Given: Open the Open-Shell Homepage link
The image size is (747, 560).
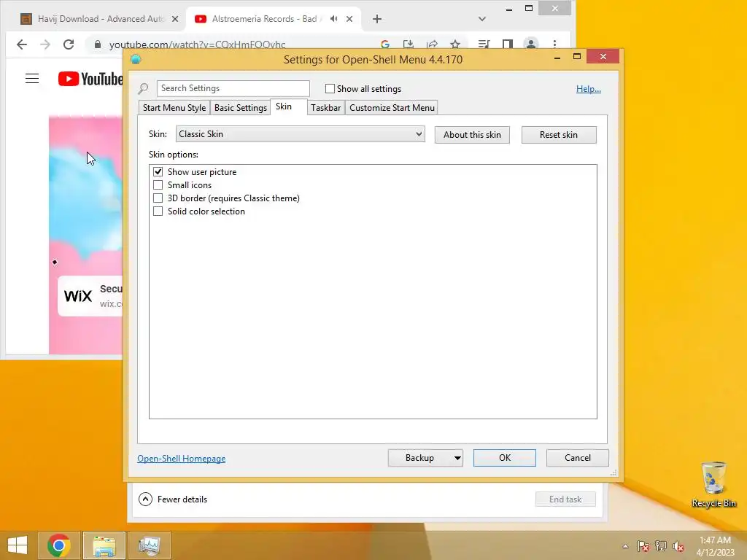Looking at the screenshot, I should point(182,459).
